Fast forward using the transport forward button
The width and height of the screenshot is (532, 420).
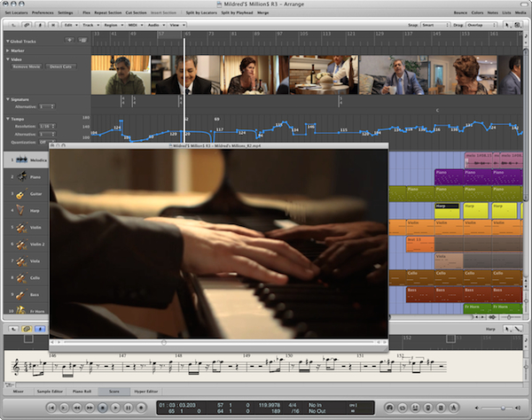coord(90,408)
